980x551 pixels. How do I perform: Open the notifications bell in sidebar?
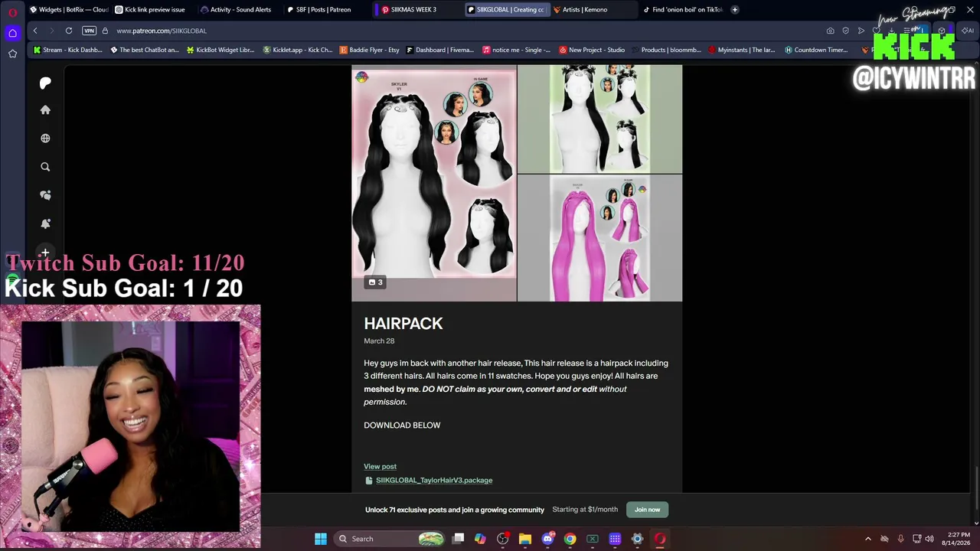tap(45, 223)
